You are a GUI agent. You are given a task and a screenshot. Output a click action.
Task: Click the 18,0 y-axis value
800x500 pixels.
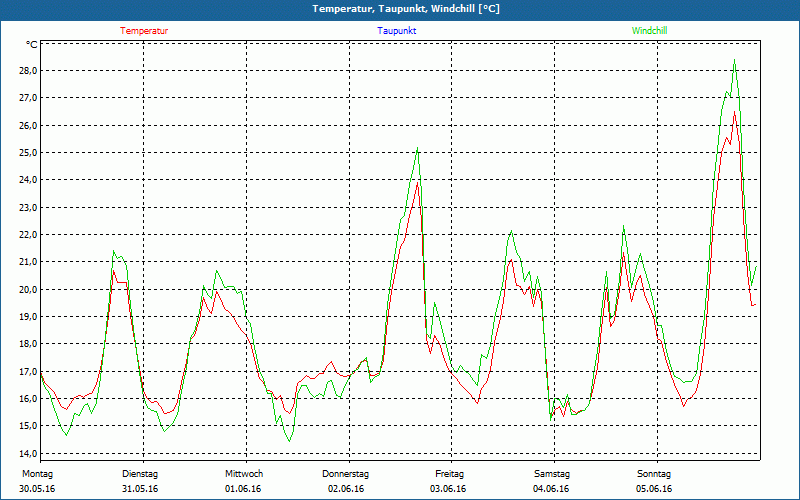pyautogui.click(x=29, y=344)
